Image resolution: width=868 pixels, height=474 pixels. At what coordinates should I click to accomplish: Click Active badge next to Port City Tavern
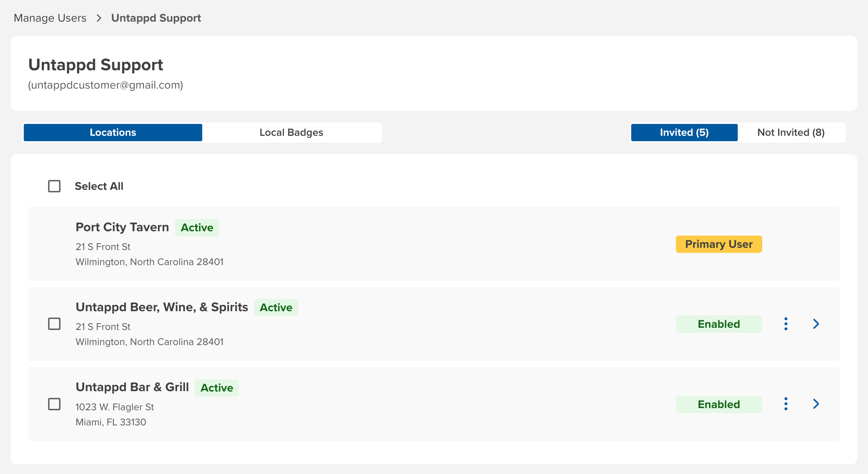point(197,228)
